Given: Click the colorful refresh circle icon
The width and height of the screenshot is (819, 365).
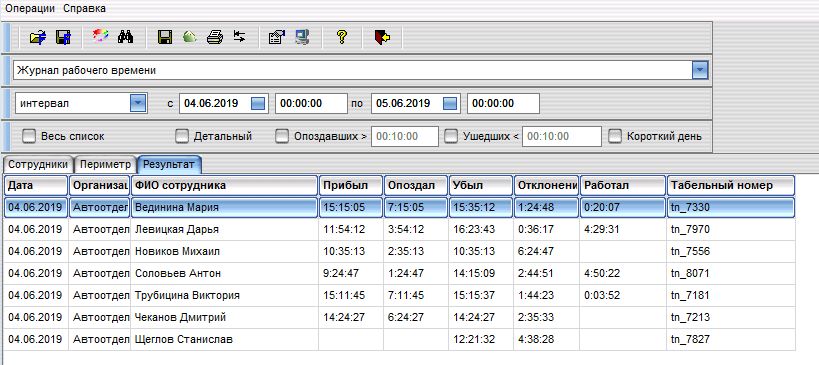Looking at the screenshot, I should [100, 37].
